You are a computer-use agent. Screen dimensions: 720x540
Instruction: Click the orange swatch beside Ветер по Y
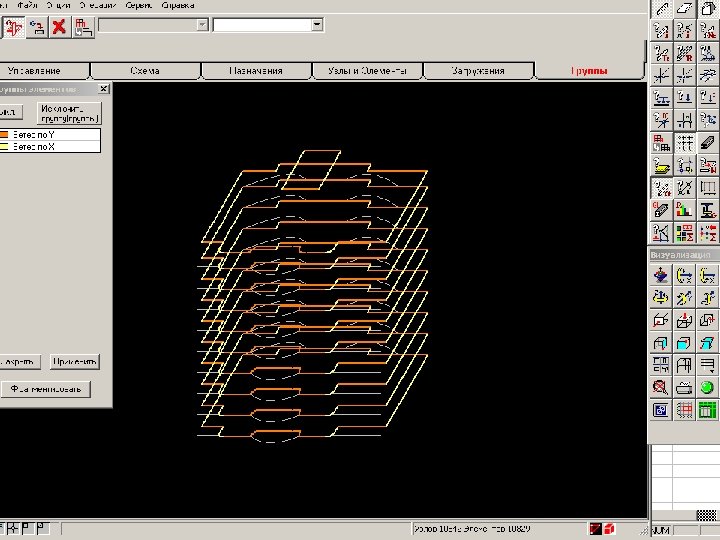point(4,134)
